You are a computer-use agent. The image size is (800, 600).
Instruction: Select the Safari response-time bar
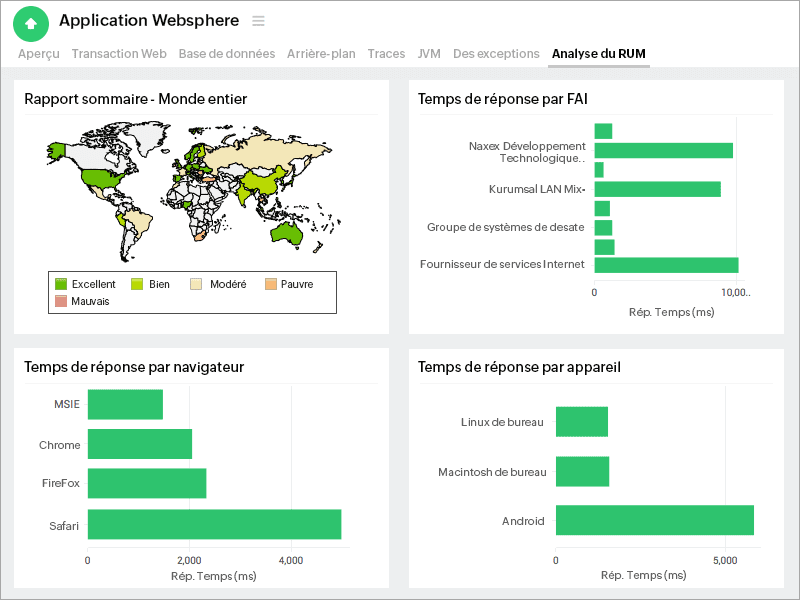point(214,524)
